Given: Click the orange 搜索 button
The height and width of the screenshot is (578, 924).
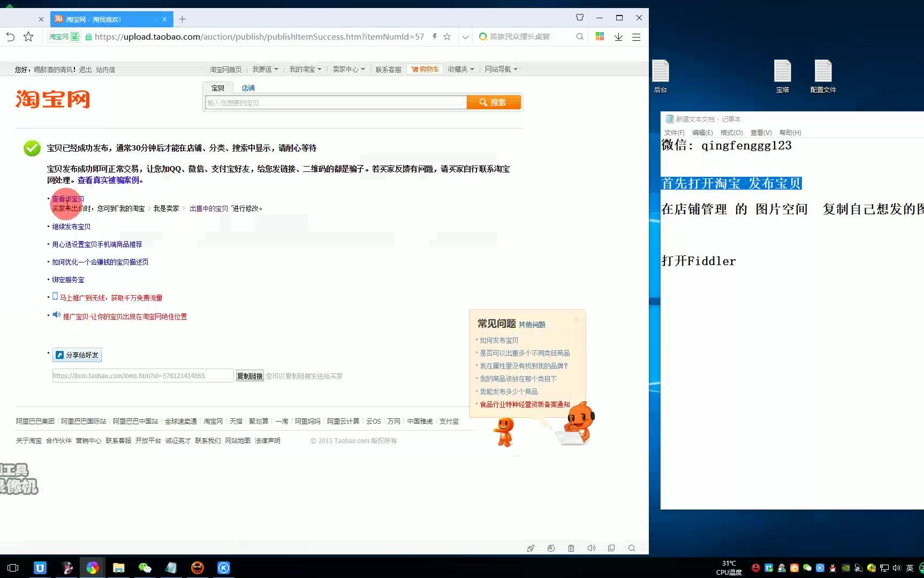Looking at the screenshot, I should [494, 102].
